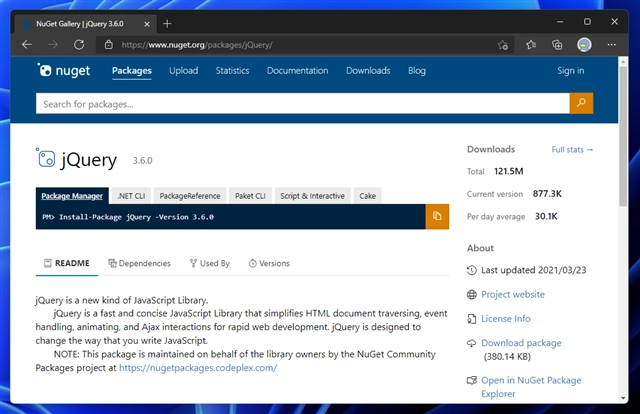Visit the Blog nav link

[x=417, y=71]
